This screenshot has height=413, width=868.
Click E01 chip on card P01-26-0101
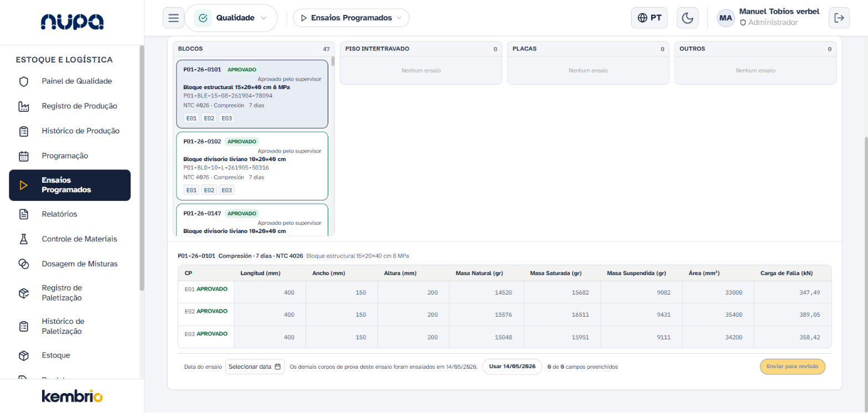click(192, 118)
